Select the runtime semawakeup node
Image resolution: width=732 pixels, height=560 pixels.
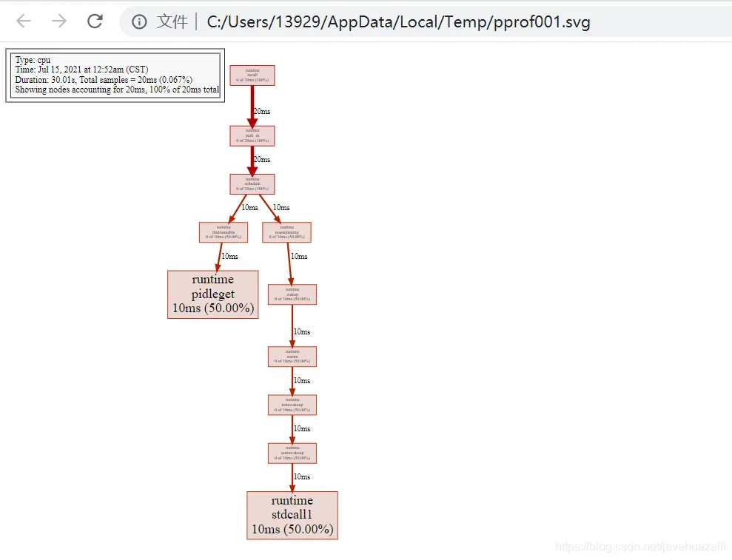pyautogui.click(x=292, y=453)
